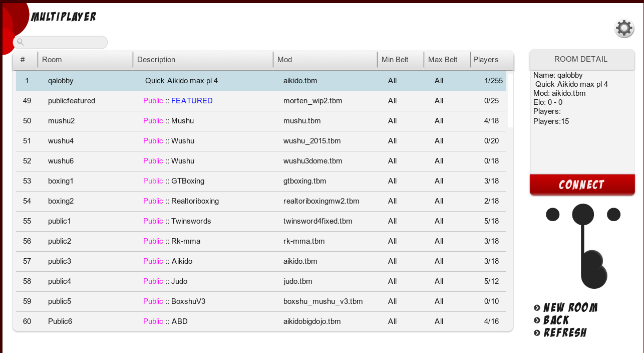Sort by Description column header
The image size is (644, 353).
point(203,60)
